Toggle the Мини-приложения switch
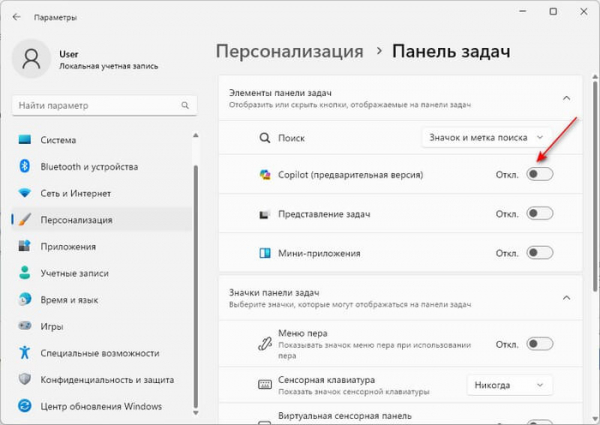Screen dimensions: 600x425 (540, 253)
